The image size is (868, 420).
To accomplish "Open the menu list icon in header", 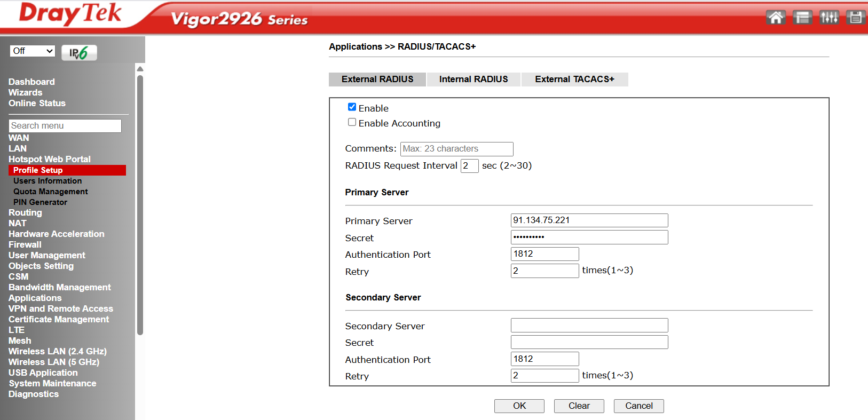I will pyautogui.click(x=802, y=18).
